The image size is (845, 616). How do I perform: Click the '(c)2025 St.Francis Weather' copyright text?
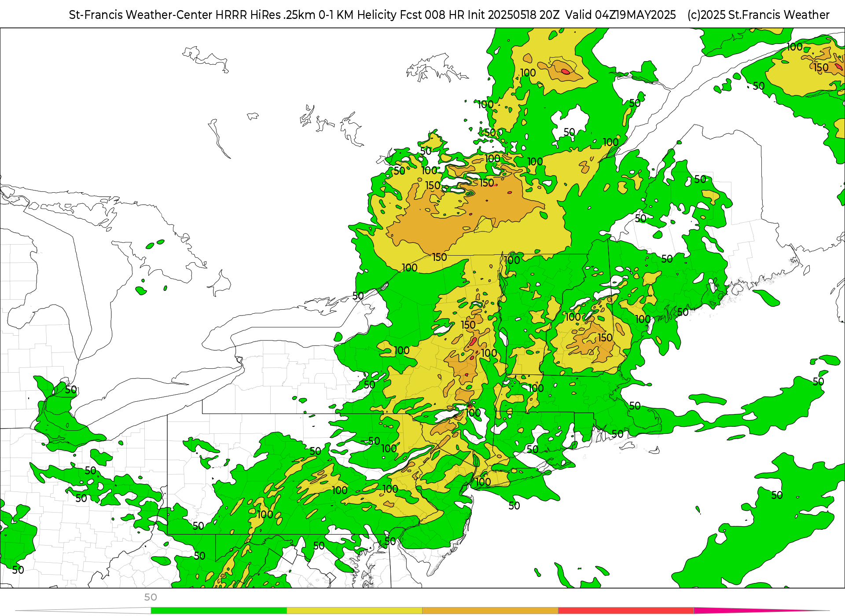[758, 15]
